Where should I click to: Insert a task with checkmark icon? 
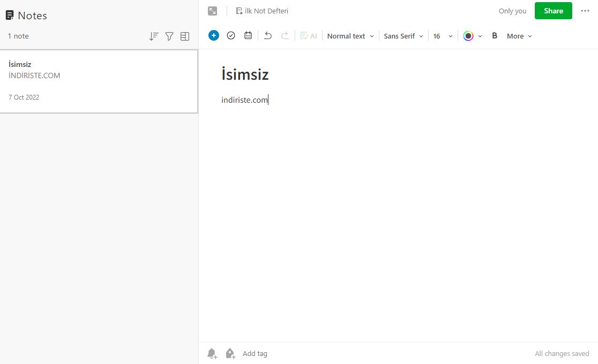231,35
